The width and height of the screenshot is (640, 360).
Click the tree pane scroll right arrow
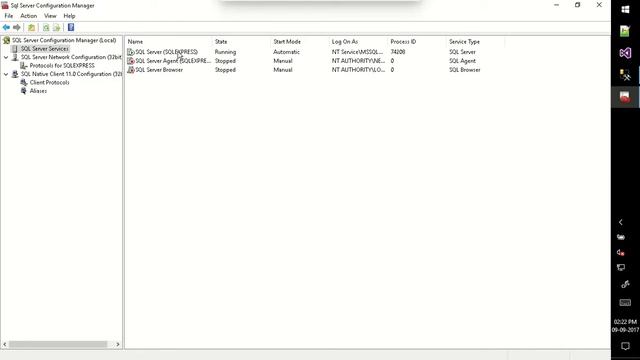click(x=118, y=344)
